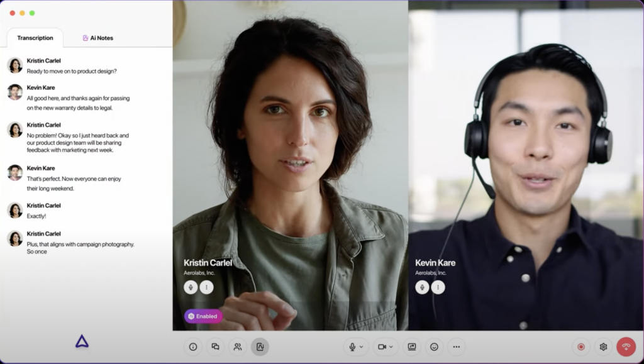
Task: Show the participants list
Action: 237,346
